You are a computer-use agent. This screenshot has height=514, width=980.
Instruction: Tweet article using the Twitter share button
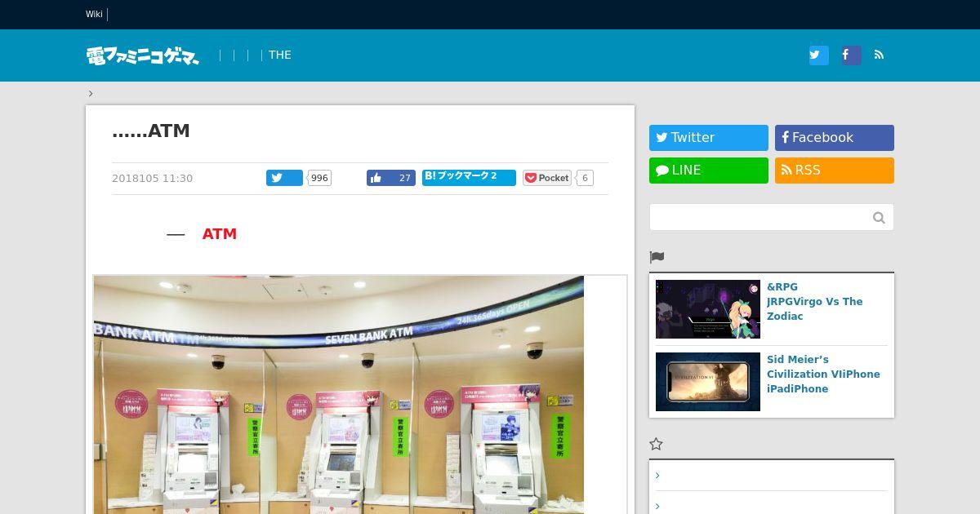point(284,178)
